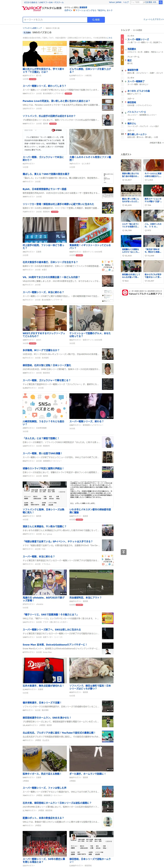The width and height of the screenshot is (164, 868).
Task: Open headline Bybit、日本新規登録停止でユーザー困惑
Action: coord(44,189)
